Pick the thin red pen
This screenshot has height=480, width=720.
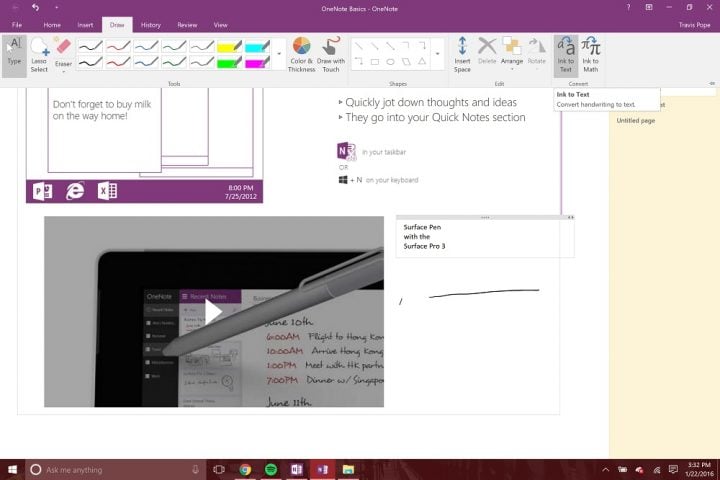(x=118, y=46)
